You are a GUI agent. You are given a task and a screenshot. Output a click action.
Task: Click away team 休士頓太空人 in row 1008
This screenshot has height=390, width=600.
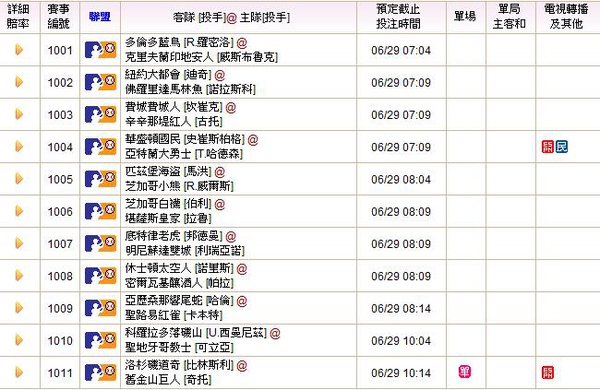(x=158, y=268)
